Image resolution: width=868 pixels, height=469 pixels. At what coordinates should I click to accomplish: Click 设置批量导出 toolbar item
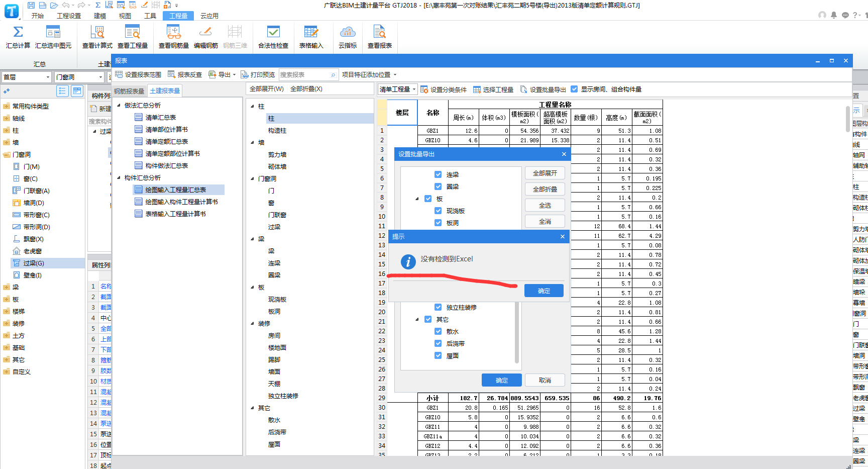coord(543,89)
